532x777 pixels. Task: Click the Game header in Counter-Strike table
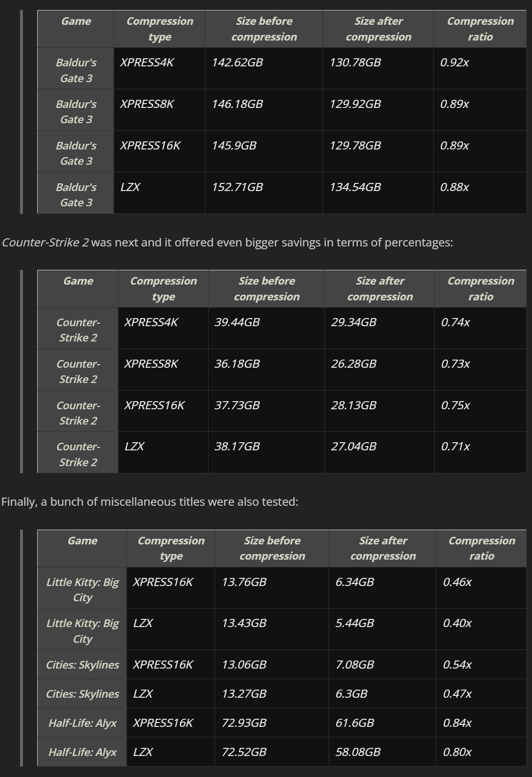78,281
